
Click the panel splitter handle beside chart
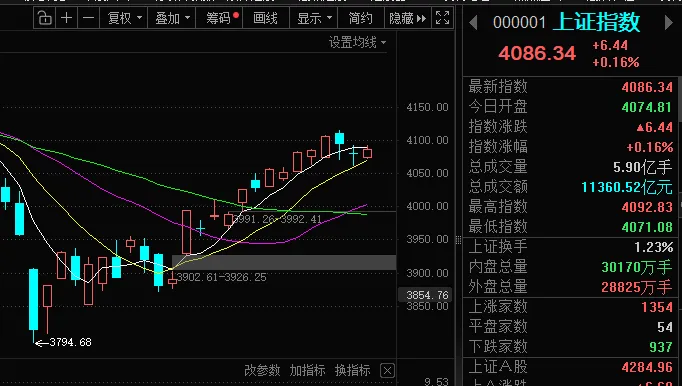458,240
